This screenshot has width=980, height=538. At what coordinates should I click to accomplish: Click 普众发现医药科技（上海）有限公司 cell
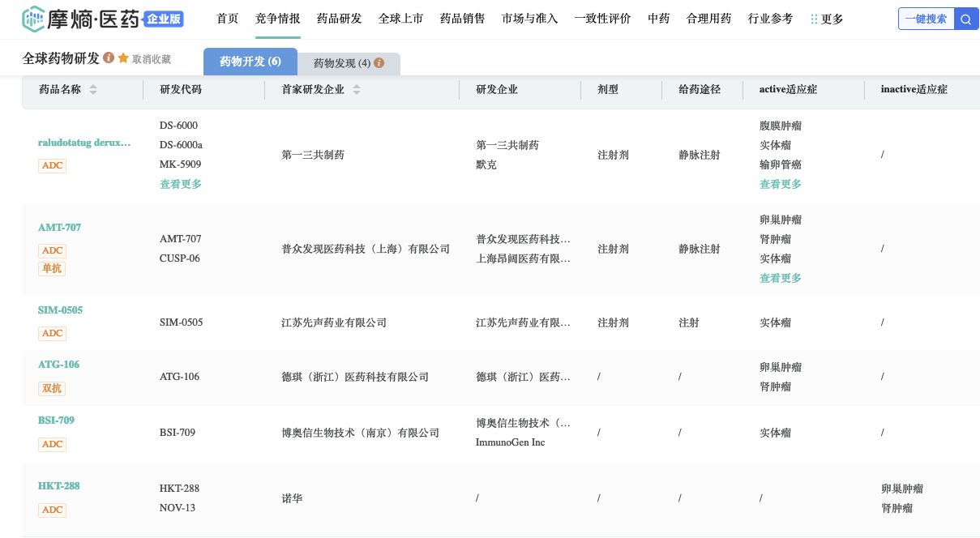[366, 249]
